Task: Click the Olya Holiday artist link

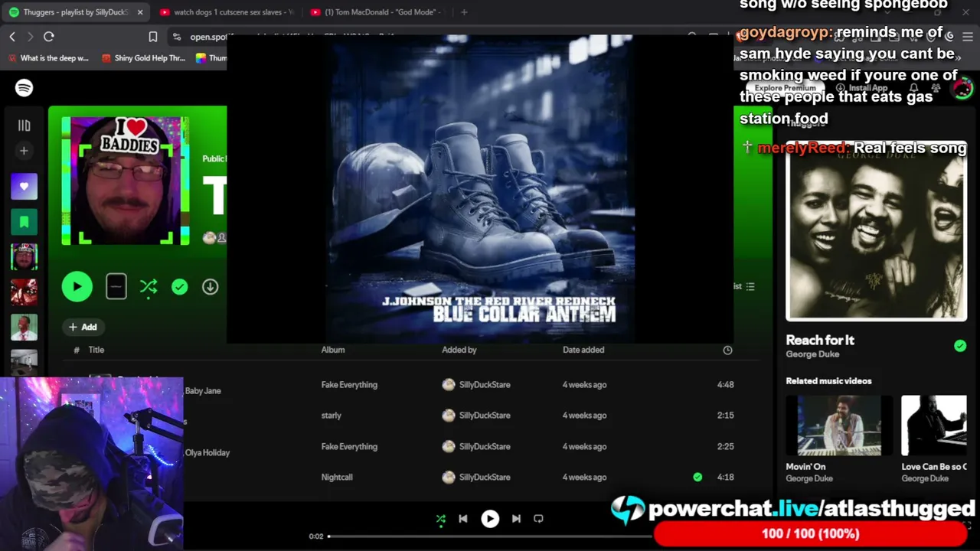Action: (x=207, y=452)
